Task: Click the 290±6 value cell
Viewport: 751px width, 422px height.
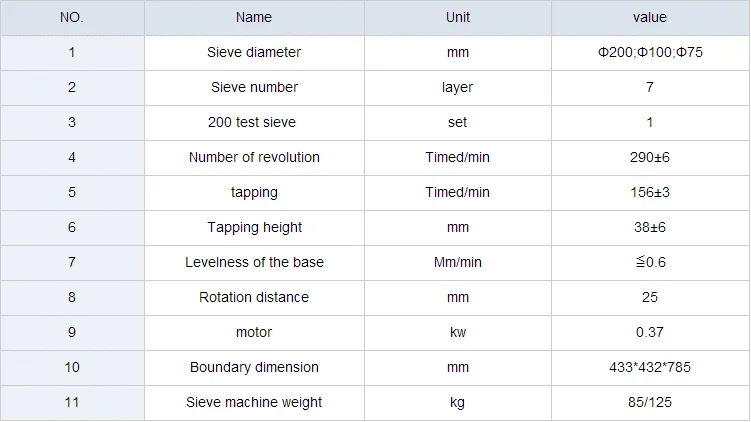Action: [x=649, y=157]
